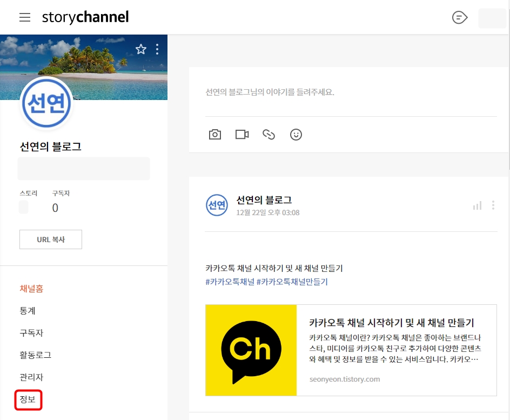Open the KakaoTalk chat bubble icon in the header
The height and width of the screenshot is (420, 510).
459,17
